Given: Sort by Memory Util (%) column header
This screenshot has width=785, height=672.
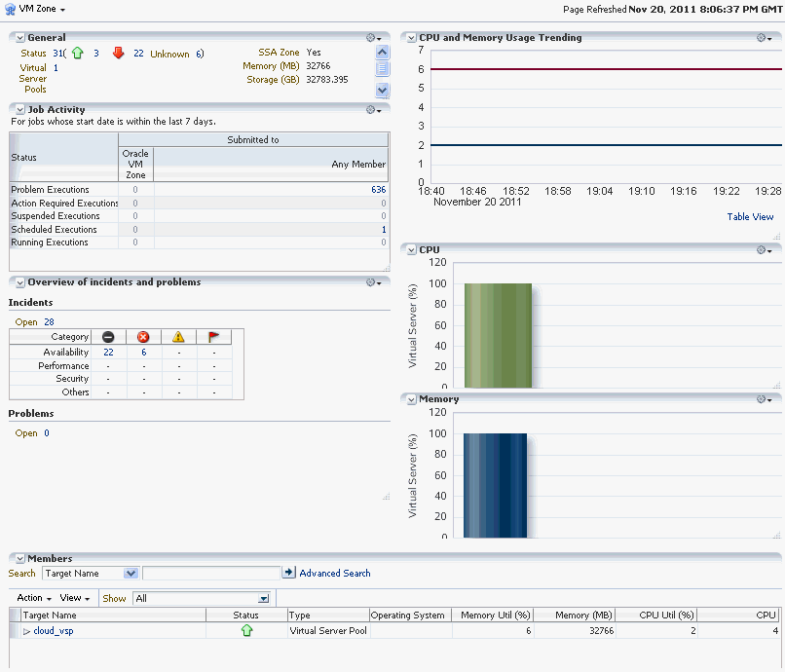Looking at the screenshot, I should tap(493, 615).
